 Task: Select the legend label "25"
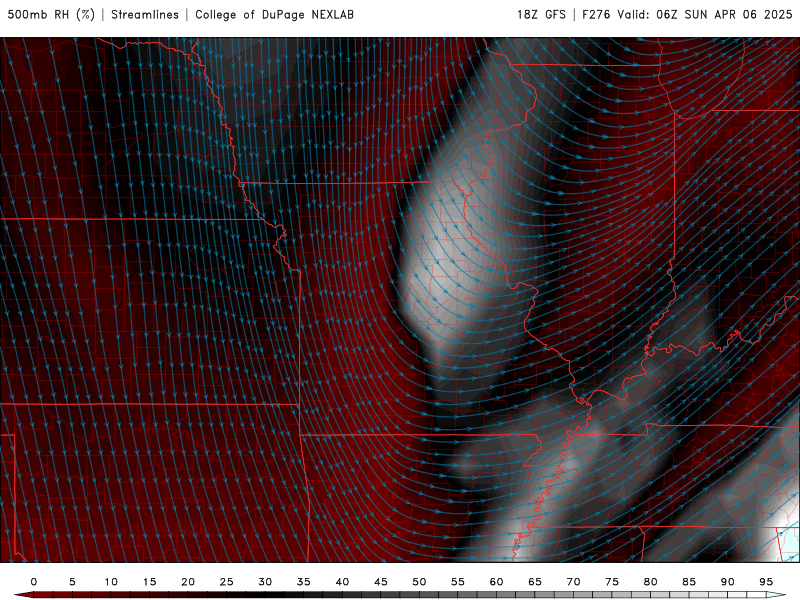(x=227, y=582)
